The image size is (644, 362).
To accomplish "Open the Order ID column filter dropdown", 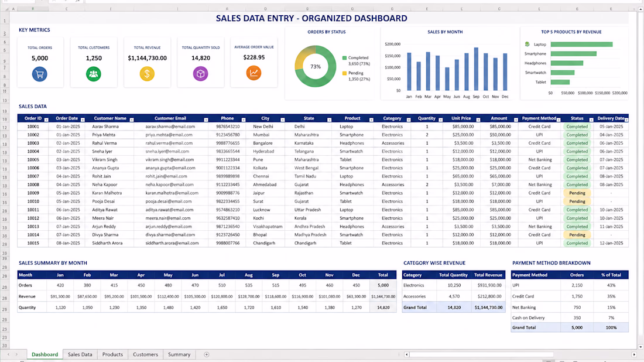I will point(46,119).
